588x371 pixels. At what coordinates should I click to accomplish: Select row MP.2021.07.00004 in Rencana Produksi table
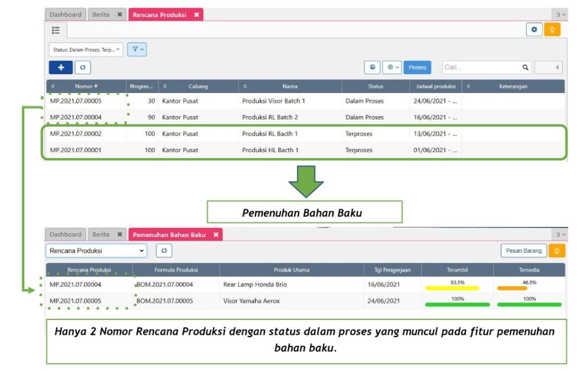tap(305, 117)
